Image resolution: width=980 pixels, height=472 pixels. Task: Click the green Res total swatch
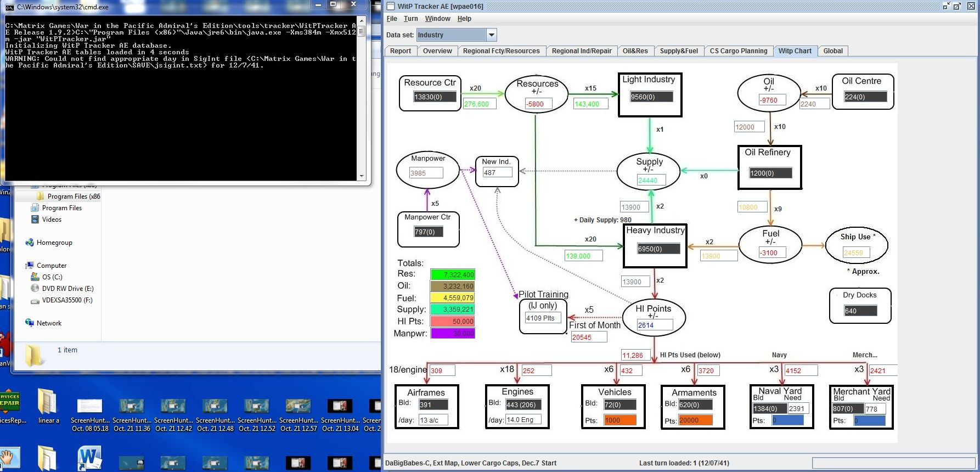tap(453, 275)
